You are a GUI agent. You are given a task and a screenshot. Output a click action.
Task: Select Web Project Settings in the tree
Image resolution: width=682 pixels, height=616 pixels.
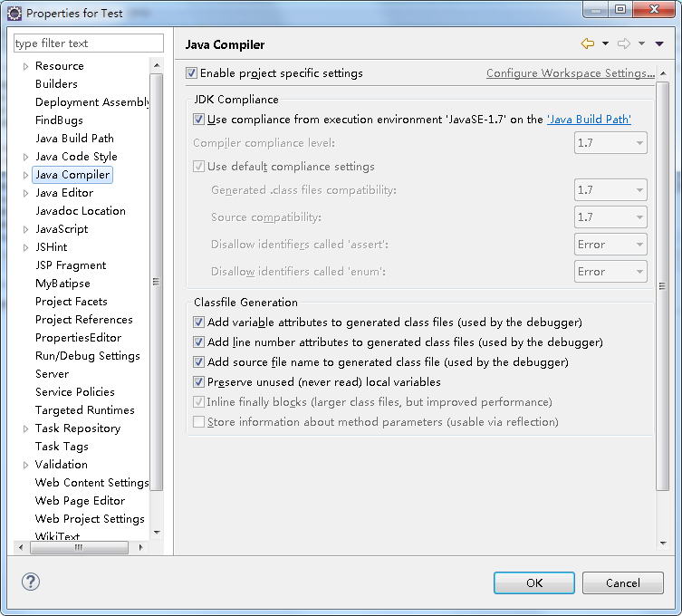click(x=90, y=519)
